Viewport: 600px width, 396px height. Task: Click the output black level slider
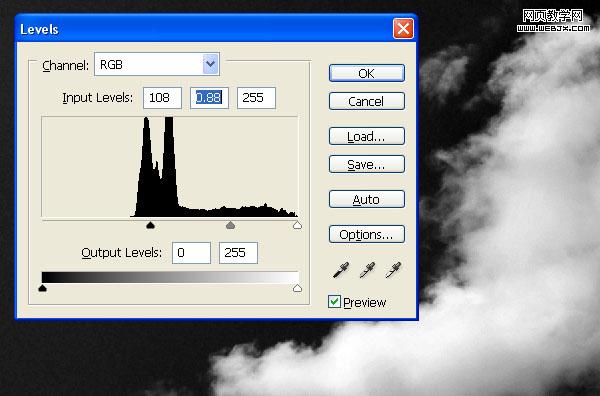point(42,288)
